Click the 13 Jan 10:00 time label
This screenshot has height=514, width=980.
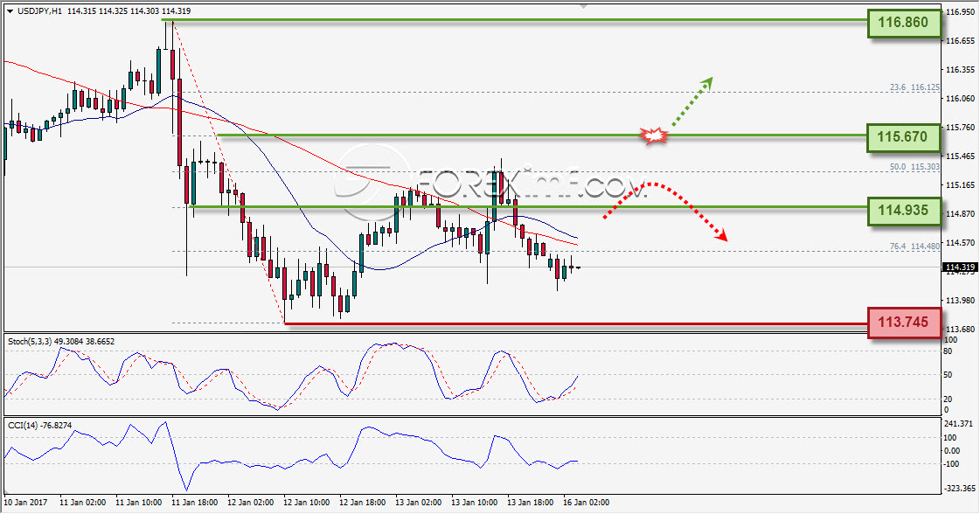click(474, 502)
